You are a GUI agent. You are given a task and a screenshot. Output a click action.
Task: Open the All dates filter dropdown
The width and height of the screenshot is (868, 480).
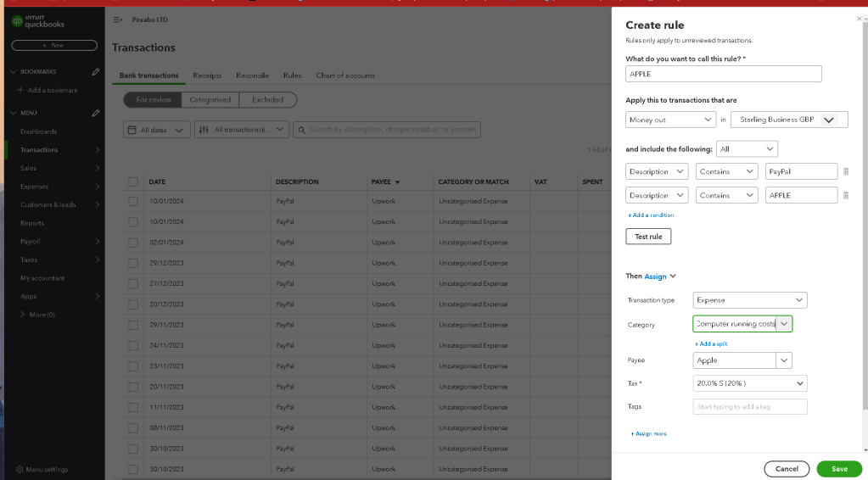pos(157,130)
